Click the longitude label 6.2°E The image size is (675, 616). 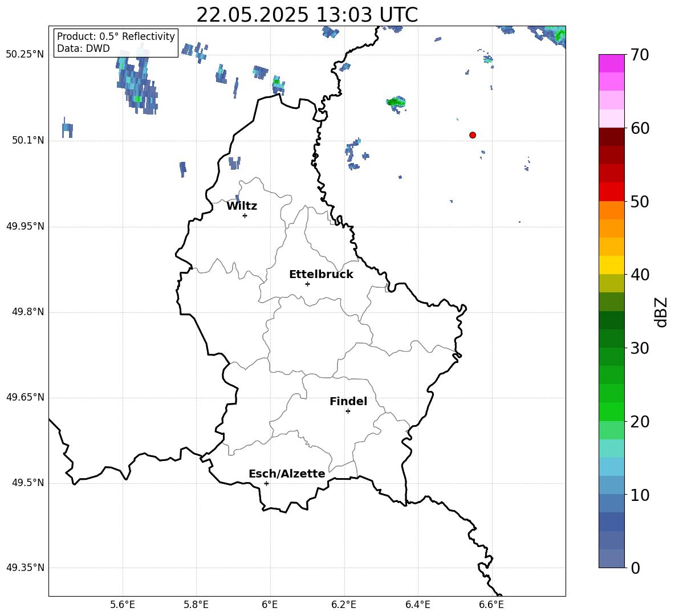pyautogui.click(x=344, y=605)
